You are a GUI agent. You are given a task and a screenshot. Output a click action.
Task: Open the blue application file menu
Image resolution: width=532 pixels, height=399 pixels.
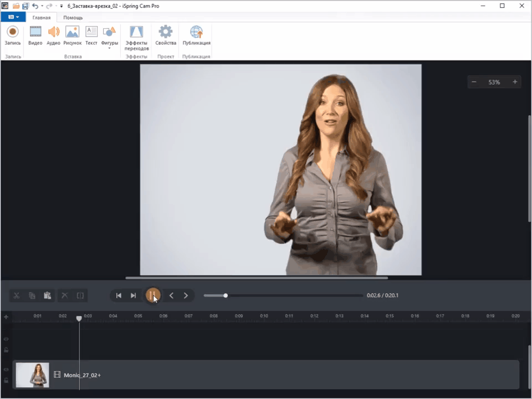13,17
